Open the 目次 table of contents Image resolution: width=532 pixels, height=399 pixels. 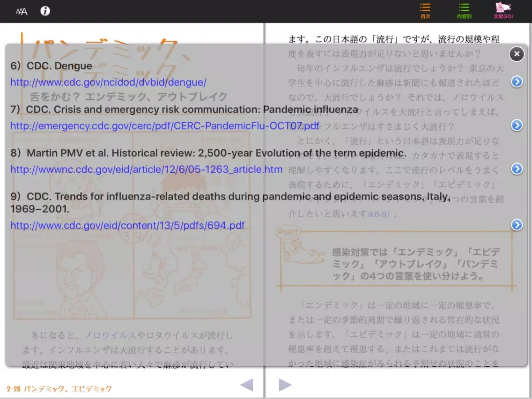[x=425, y=10]
